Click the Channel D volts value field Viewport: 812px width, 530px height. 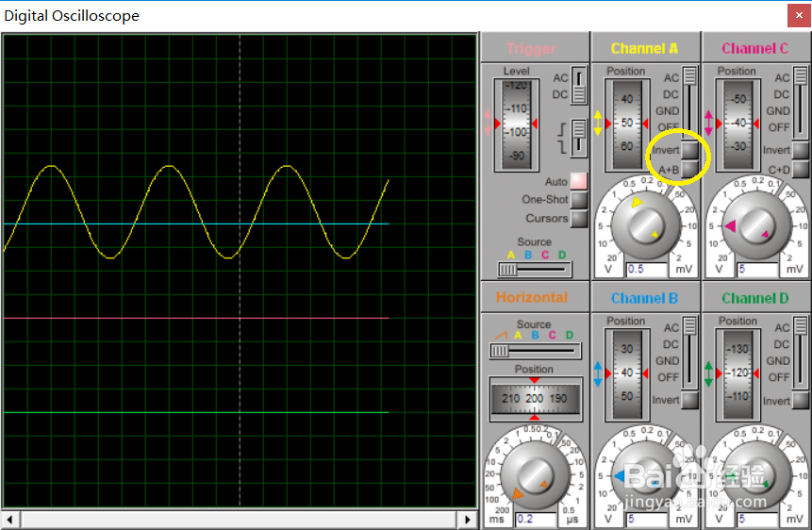pos(757,519)
